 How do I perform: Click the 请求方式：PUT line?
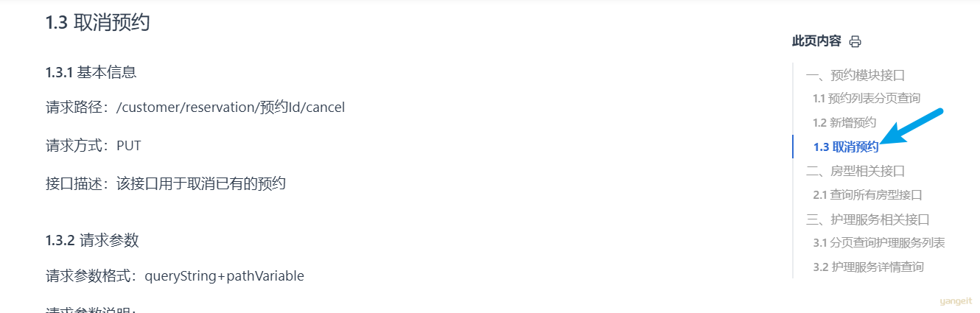pyautogui.click(x=94, y=146)
